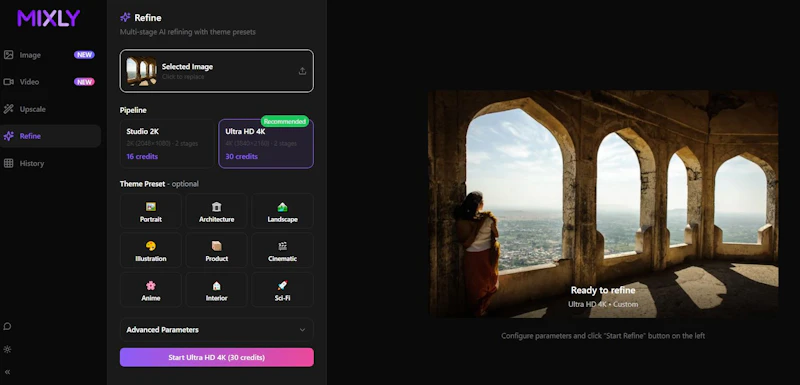The image size is (800, 385).
Task: Click the Video camera icon
Action: click(9, 82)
